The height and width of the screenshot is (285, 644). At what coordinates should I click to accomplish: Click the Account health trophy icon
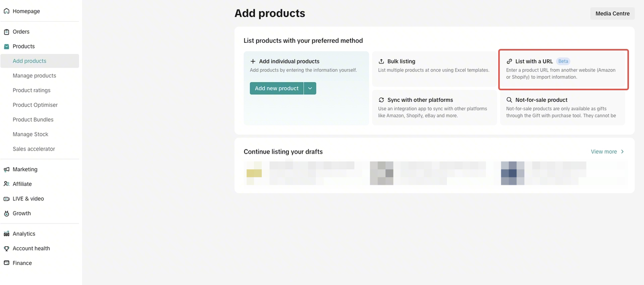click(7, 248)
